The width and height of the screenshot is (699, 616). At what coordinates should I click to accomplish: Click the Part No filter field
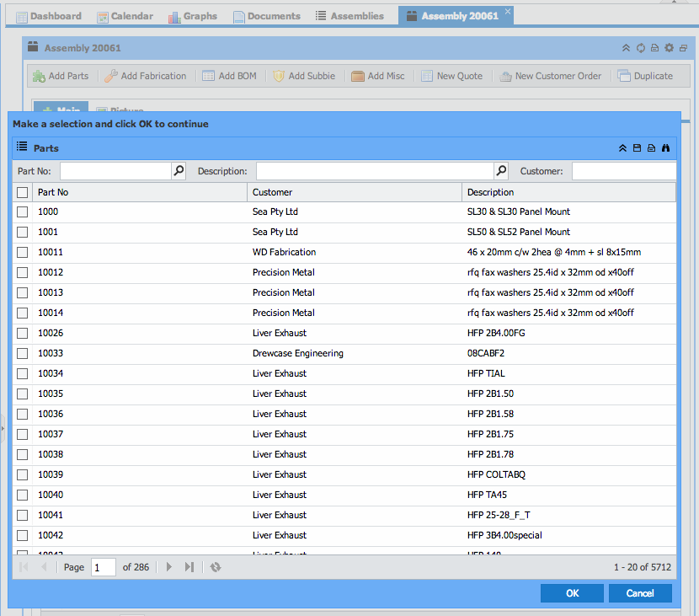coord(116,171)
